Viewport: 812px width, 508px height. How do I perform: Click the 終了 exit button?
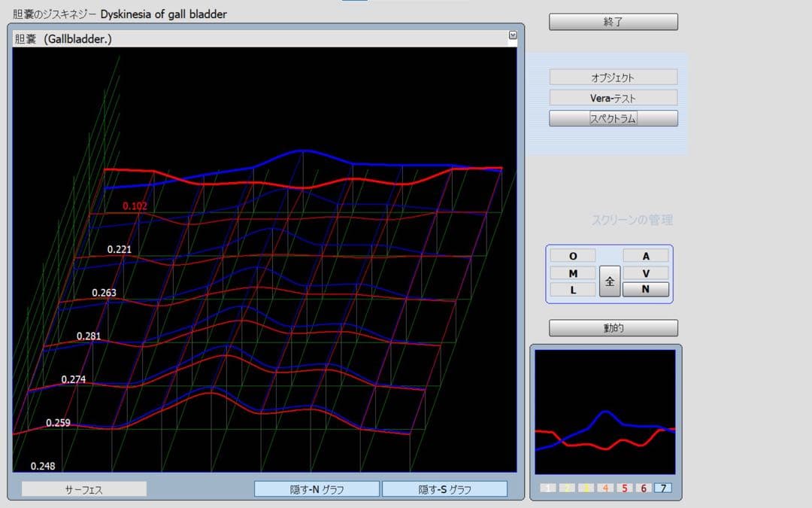[613, 22]
